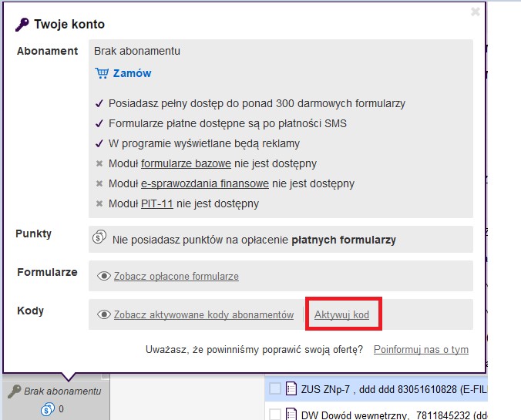Click the document icon of ZUS ZNp-7 row
521x420 pixels.
pos(291,388)
